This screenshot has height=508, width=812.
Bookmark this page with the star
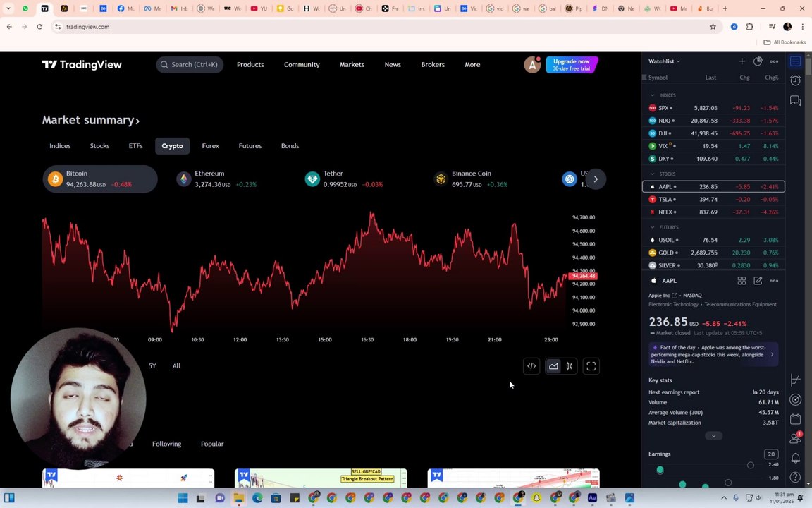point(713,26)
